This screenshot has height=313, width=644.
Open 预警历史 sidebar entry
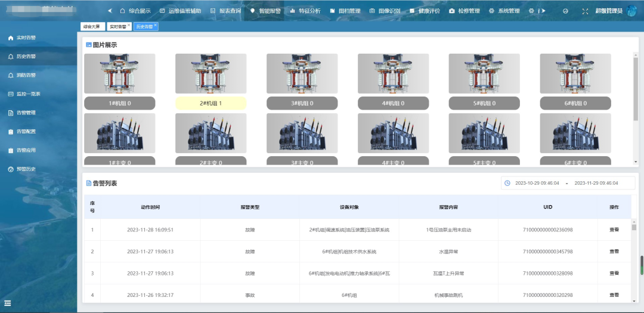click(25, 169)
